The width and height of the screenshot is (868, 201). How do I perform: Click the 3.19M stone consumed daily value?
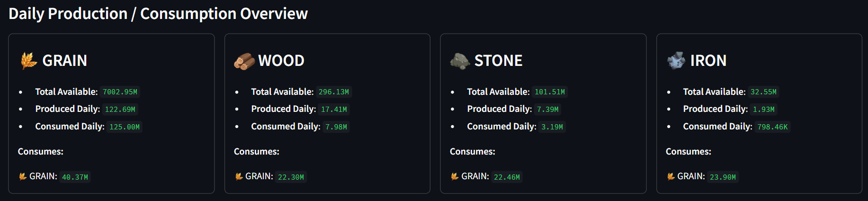click(x=552, y=127)
